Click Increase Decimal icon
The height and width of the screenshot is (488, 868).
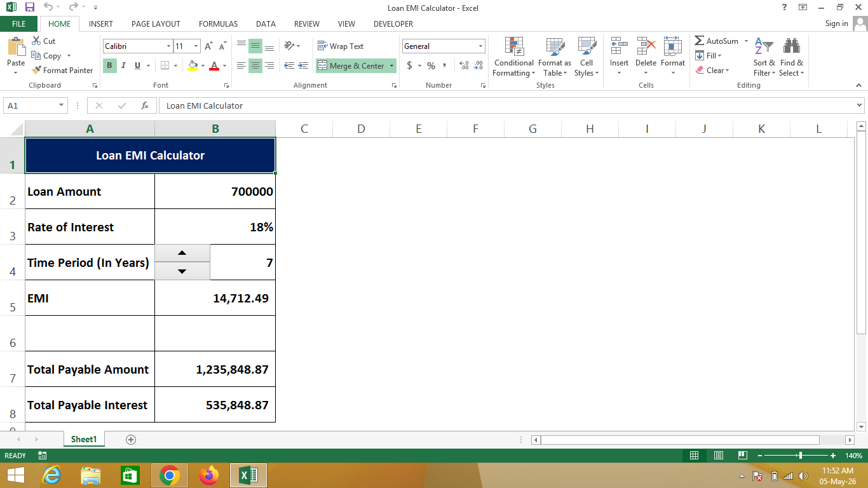click(464, 65)
